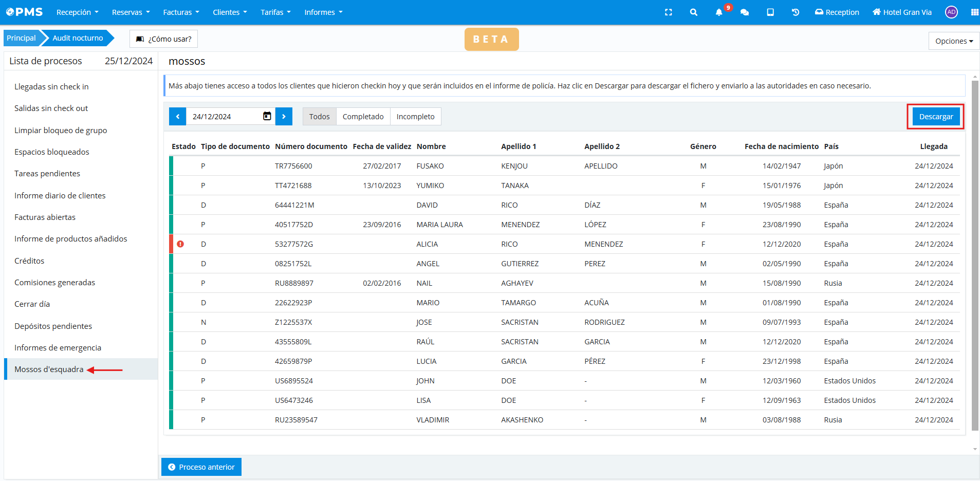Go back with Proceso anterior button

pos(201,467)
